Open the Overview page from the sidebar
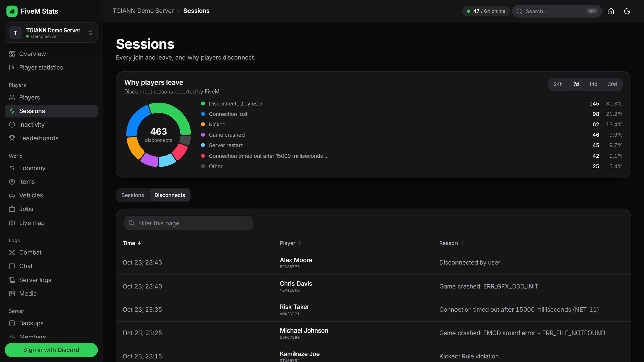The width and height of the screenshot is (644, 362). 51,54
